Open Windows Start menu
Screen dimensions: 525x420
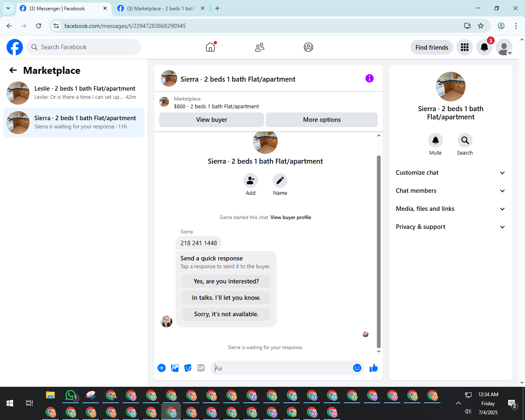pyautogui.click(x=10, y=403)
